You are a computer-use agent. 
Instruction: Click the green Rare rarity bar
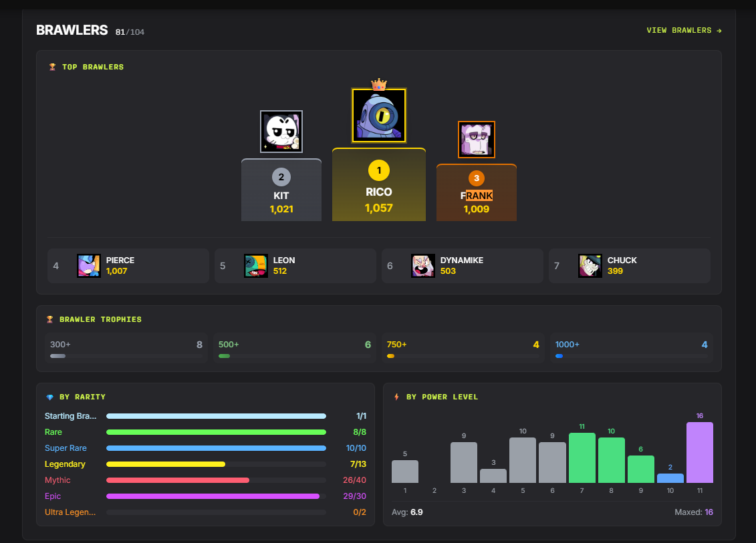click(x=216, y=432)
